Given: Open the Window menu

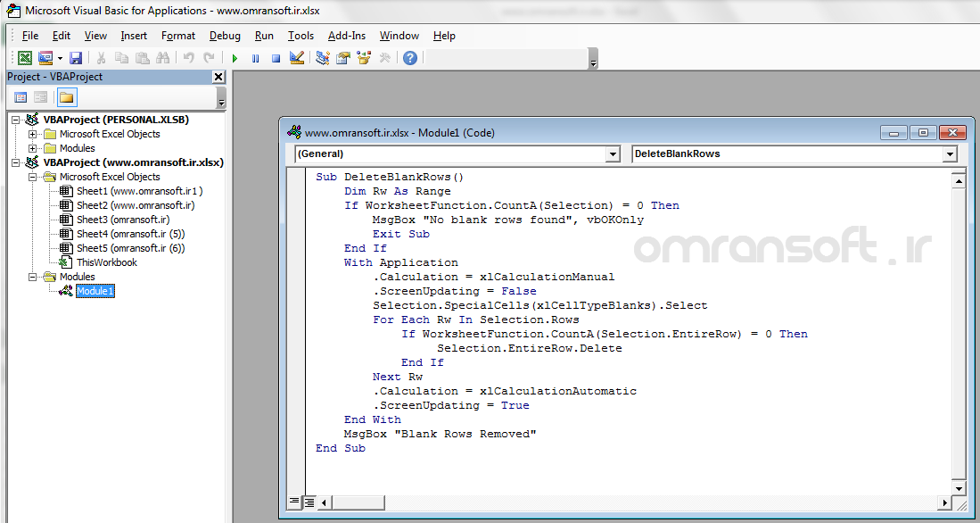Looking at the screenshot, I should point(399,36).
